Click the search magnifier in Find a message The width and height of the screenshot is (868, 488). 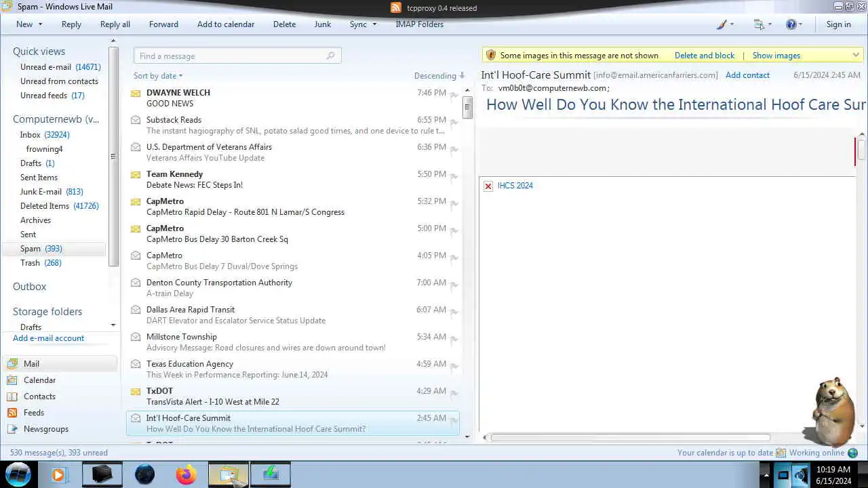[x=331, y=56]
